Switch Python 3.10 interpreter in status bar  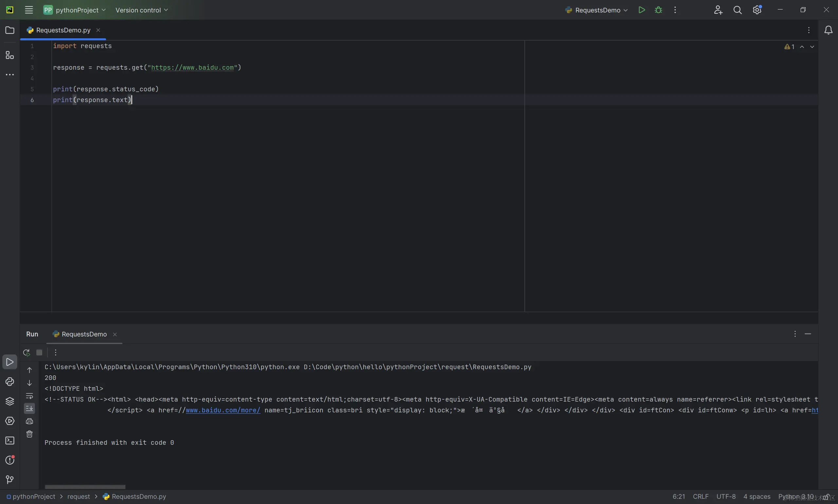(795, 496)
